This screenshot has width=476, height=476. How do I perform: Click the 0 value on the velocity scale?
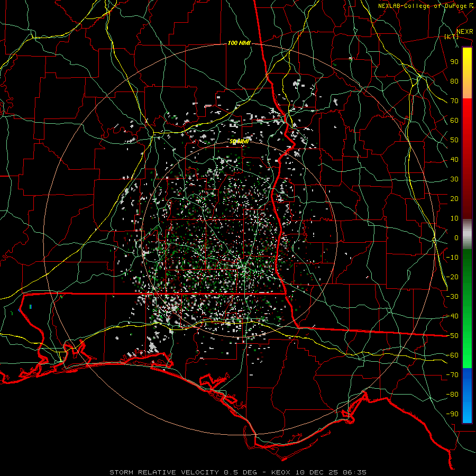(456, 237)
